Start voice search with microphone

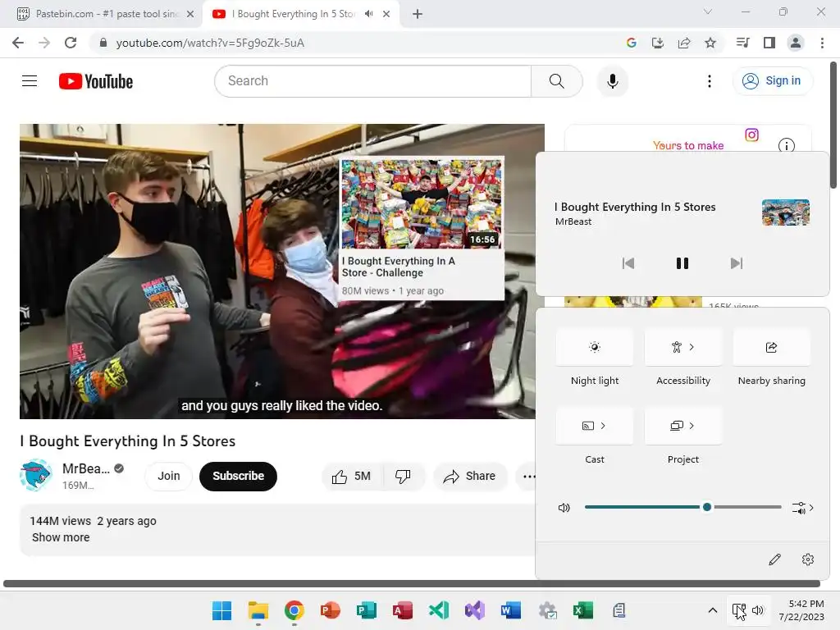612,81
